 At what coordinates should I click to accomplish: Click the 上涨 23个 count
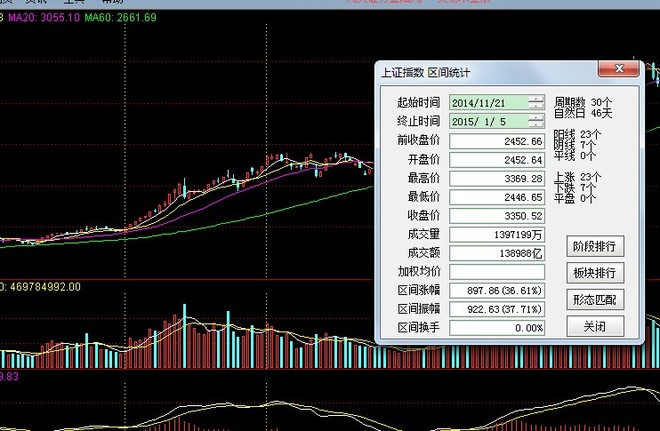[x=577, y=177]
